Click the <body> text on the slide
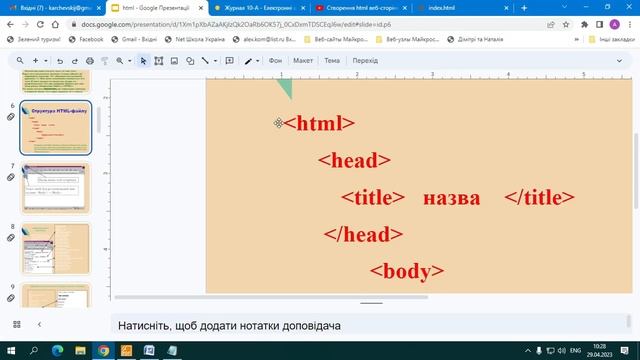640x360 pixels. point(407,271)
